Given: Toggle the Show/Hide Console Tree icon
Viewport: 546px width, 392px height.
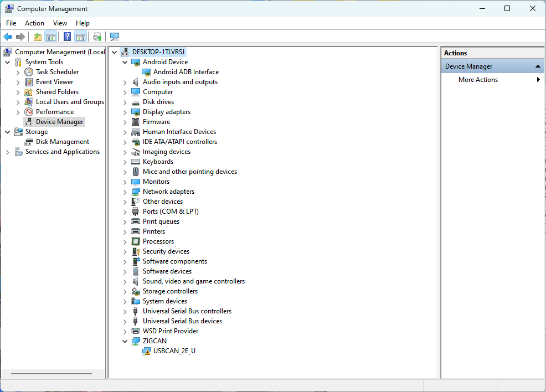Looking at the screenshot, I should point(51,37).
